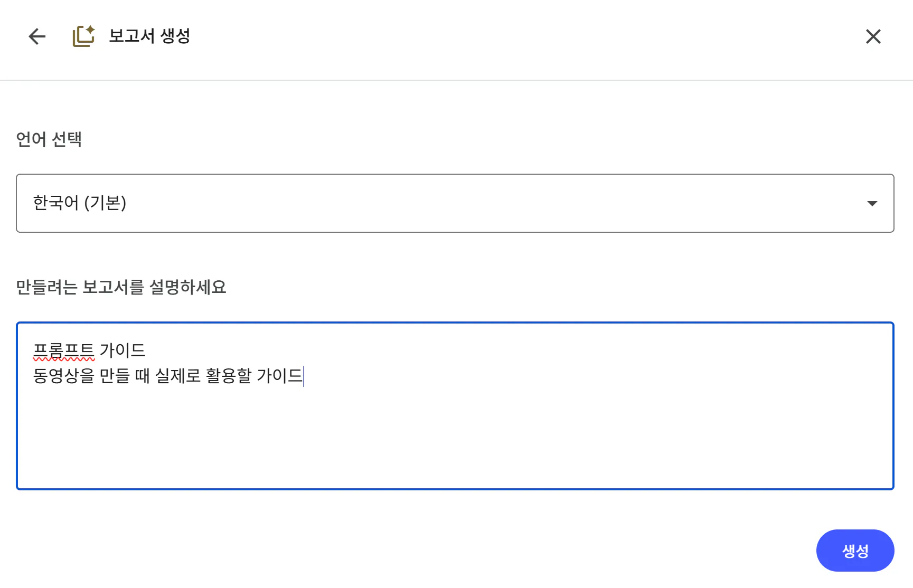Viewport: 913px width, 588px height.
Task: Click the word 만들 in the description
Action: coord(115,376)
